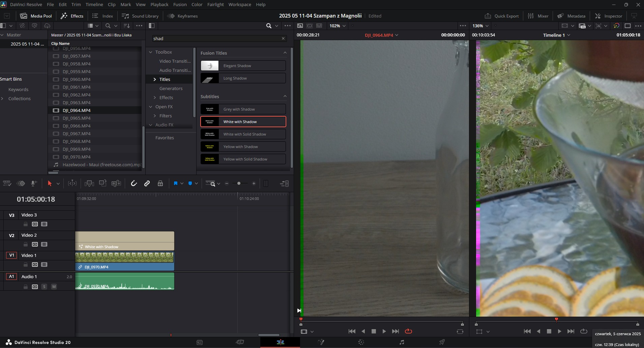Mute the Audio 1 track
The image size is (644, 348).
(54, 287)
